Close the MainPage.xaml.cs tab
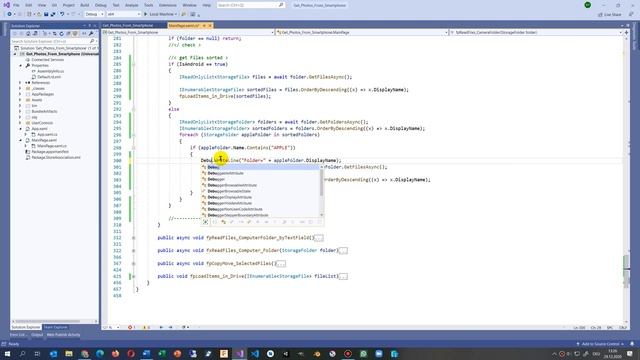This screenshot has height=360, width=640. coord(210,25)
